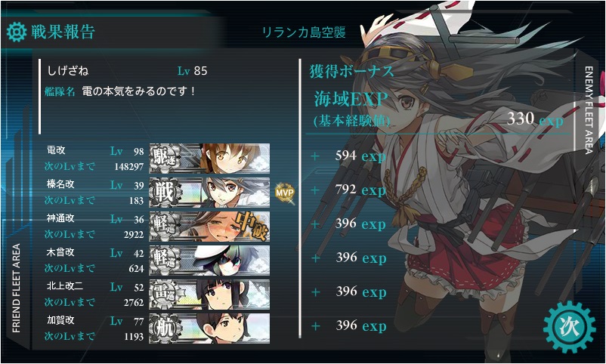
Task: Click the 次 (next) gear button
Action: pyautogui.click(x=569, y=327)
